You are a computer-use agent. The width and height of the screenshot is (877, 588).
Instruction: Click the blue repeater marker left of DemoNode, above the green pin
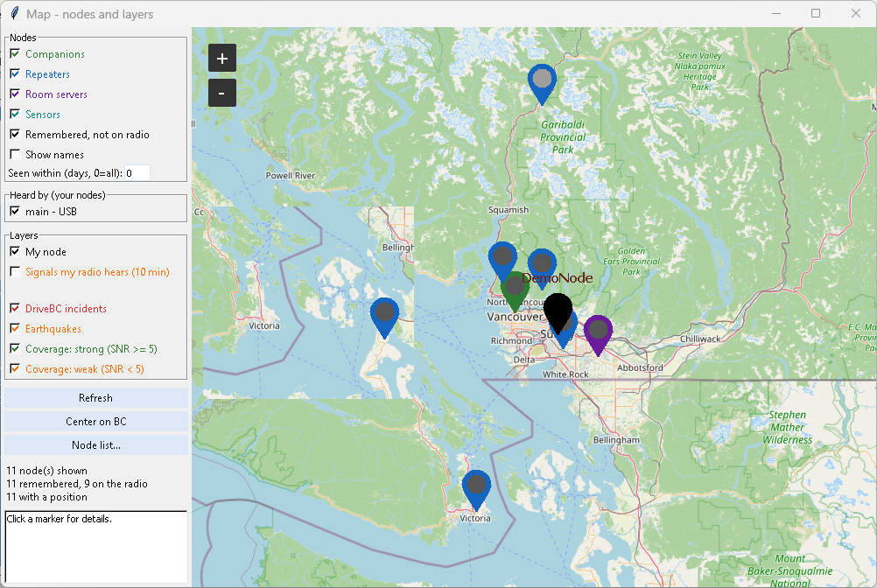point(502,258)
